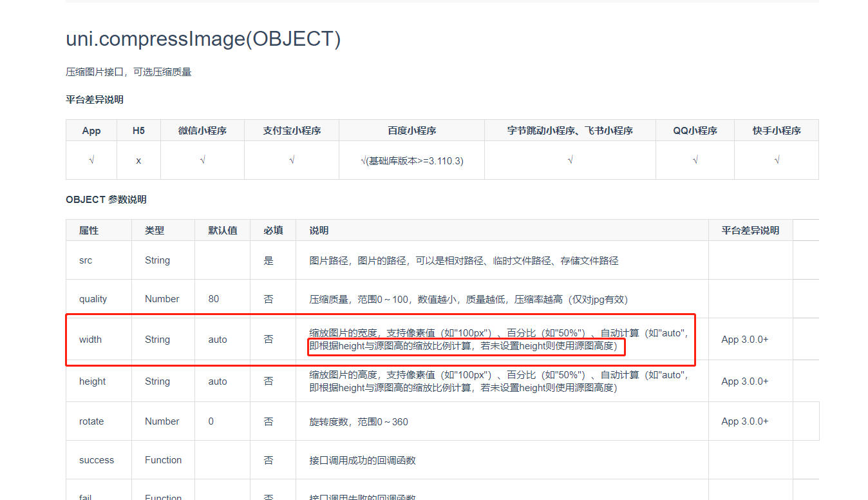
Task: Select the 快手小程序 column header
Action: click(x=777, y=131)
